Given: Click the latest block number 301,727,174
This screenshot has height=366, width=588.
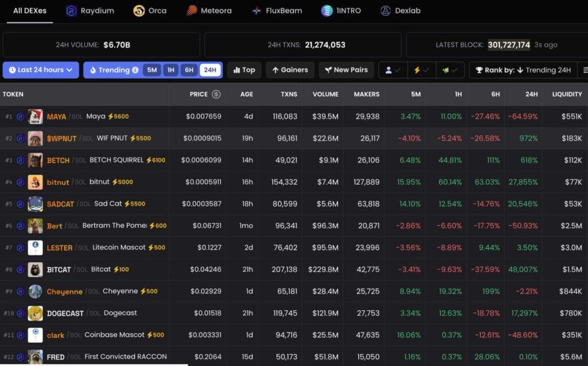Looking at the screenshot, I should (509, 45).
